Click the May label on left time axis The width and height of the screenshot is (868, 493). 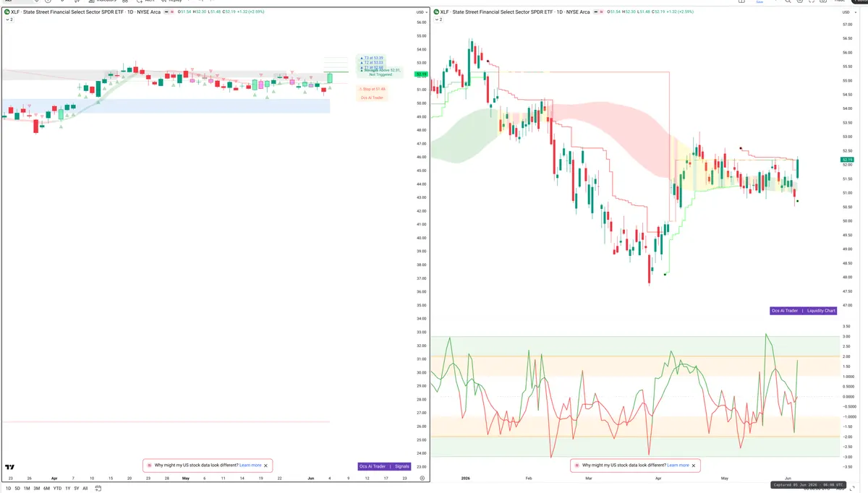[185, 479]
